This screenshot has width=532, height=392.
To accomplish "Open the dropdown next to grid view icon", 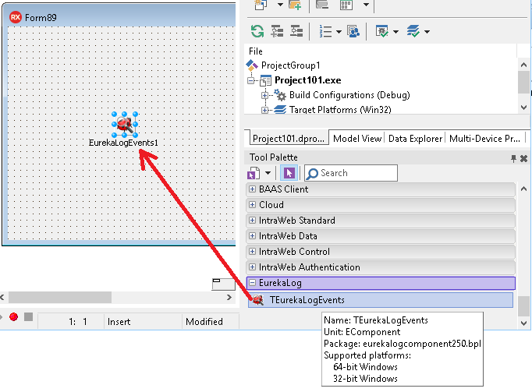I will [x=366, y=5].
